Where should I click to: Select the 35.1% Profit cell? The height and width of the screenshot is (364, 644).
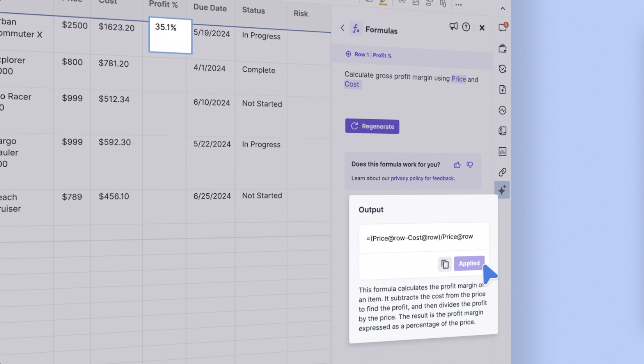(170, 36)
